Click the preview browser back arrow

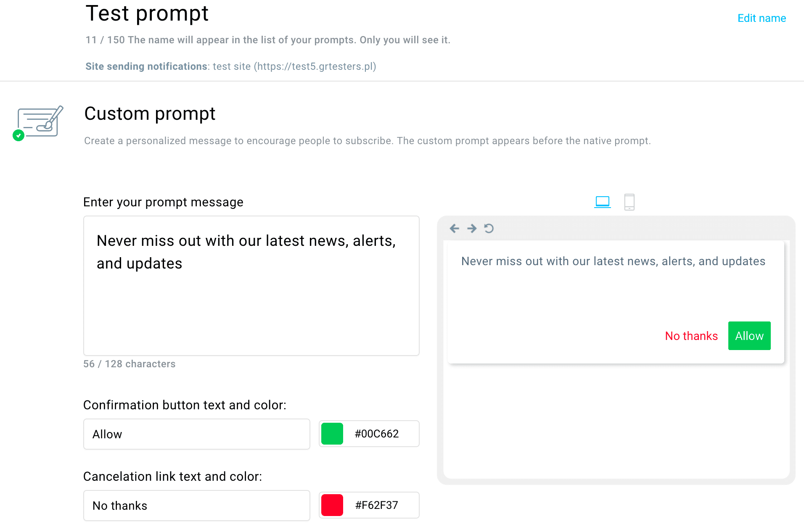(x=454, y=228)
